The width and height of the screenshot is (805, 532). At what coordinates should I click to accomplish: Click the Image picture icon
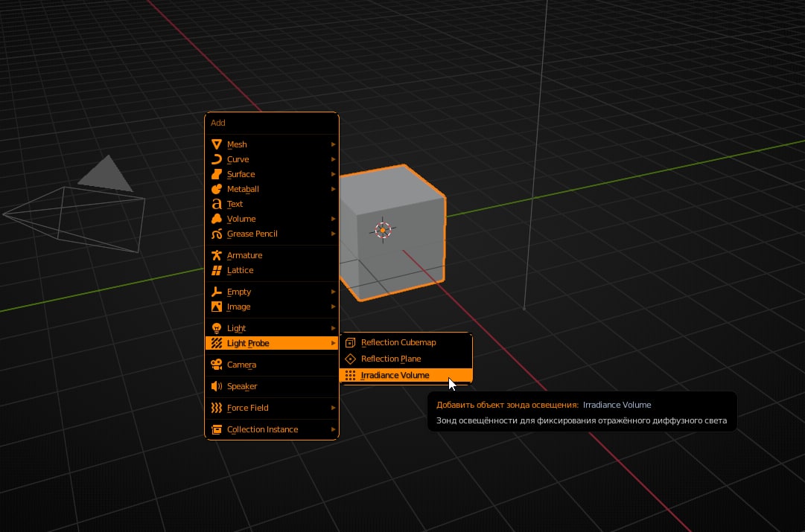[217, 307]
